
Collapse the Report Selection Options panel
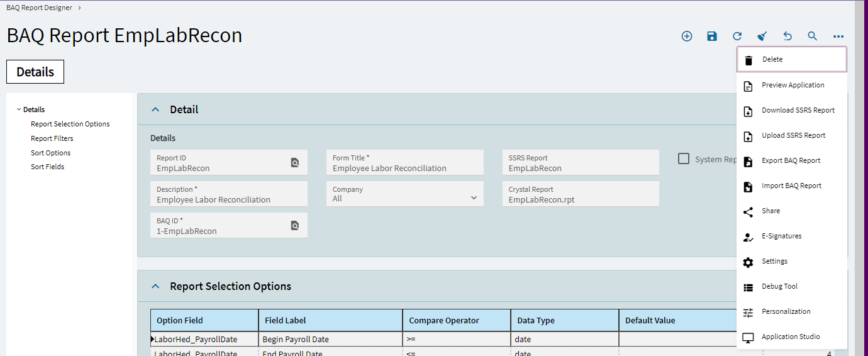[156, 286]
